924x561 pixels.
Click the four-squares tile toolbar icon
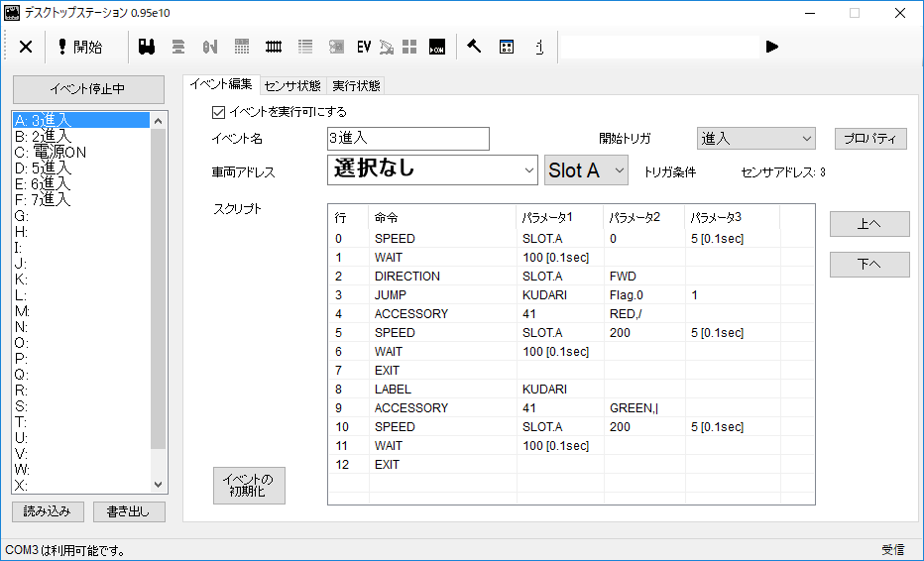click(x=409, y=47)
